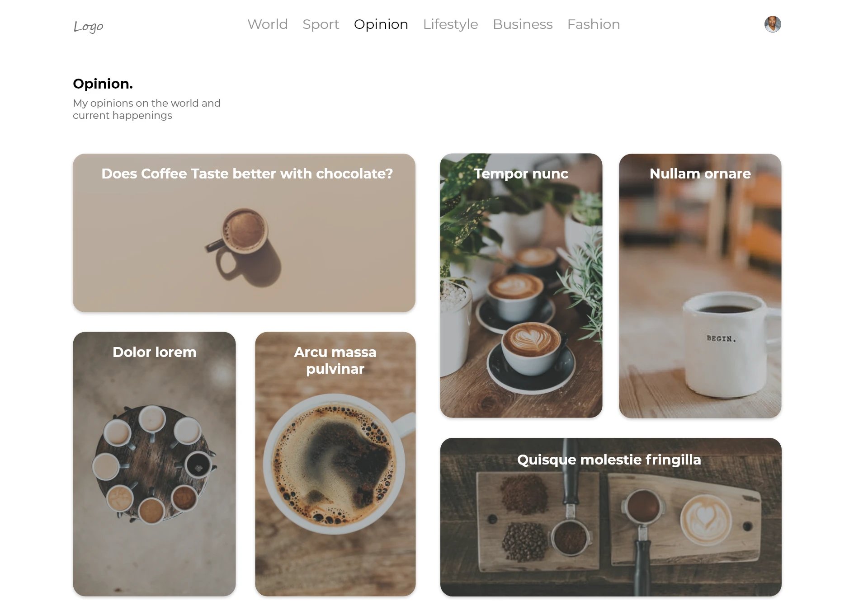
Task: Go to the World section
Action: pyautogui.click(x=267, y=24)
